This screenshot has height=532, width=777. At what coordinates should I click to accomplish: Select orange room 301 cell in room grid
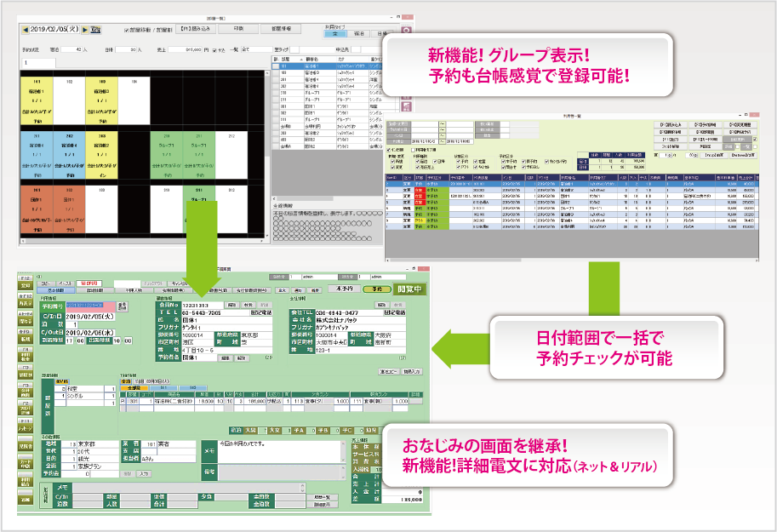tap(37, 209)
